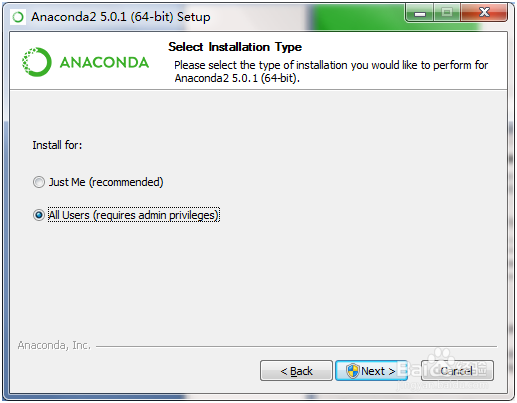Image resolution: width=517 pixels, height=403 pixels.
Task: Proceed with the Next > button
Action: tap(371, 370)
